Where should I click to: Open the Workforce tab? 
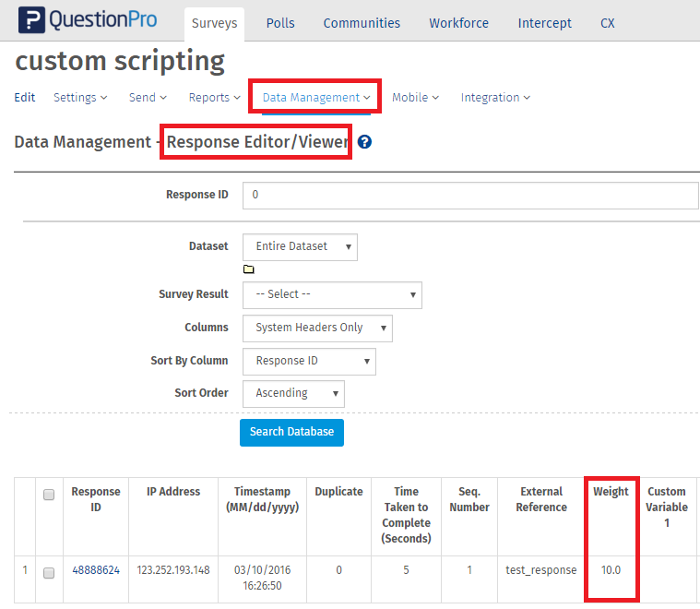(x=458, y=23)
